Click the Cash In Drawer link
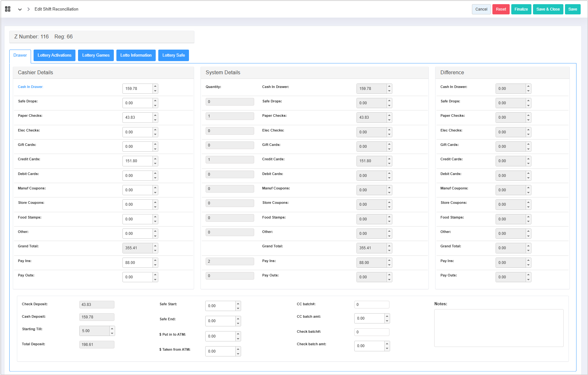 tap(30, 87)
